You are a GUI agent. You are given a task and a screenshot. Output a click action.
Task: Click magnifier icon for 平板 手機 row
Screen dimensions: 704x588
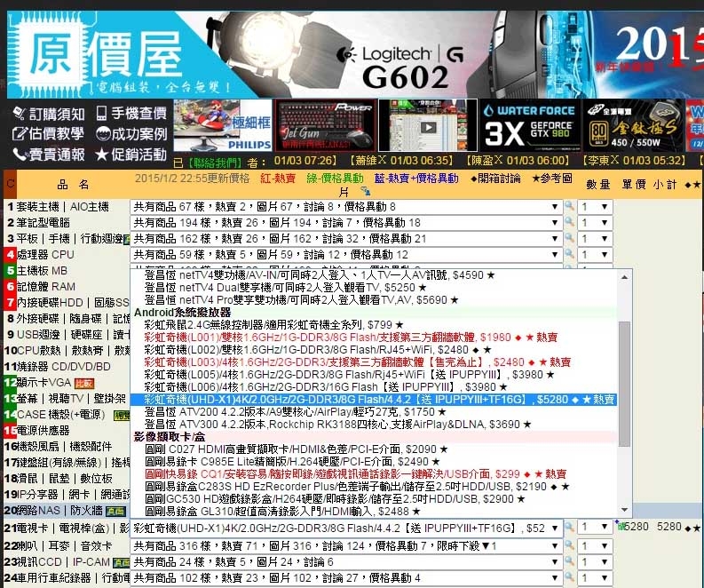pyautogui.click(x=569, y=238)
